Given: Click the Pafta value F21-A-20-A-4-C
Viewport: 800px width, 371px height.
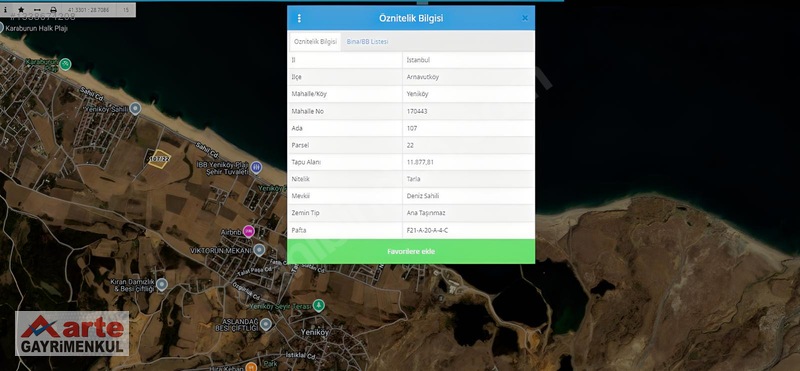Looking at the screenshot, I should pyautogui.click(x=427, y=230).
